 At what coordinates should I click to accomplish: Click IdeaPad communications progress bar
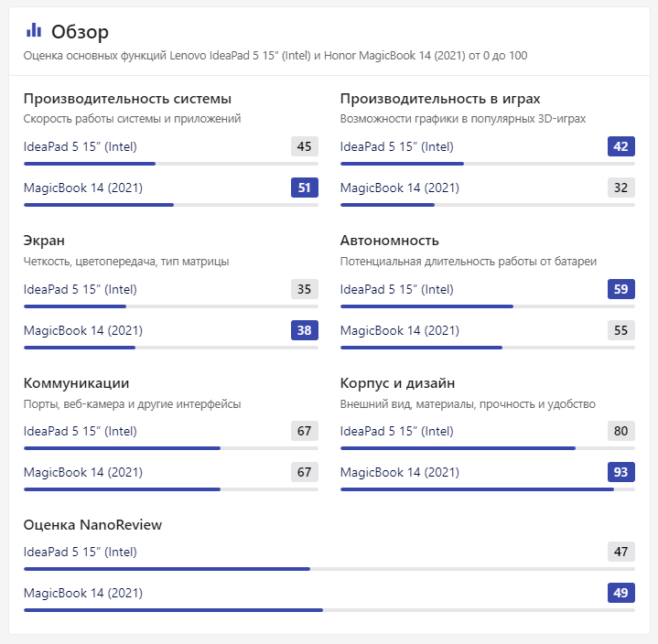(171, 448)
